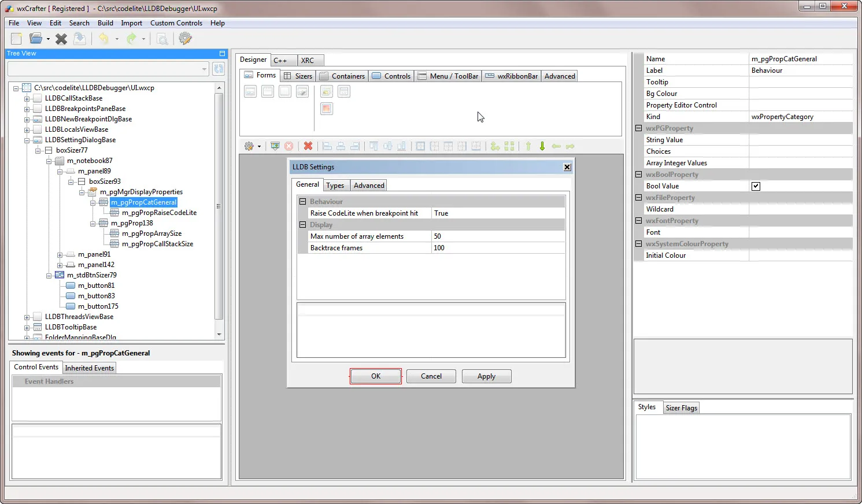Click the Apply button in the dialog preview

486,376
